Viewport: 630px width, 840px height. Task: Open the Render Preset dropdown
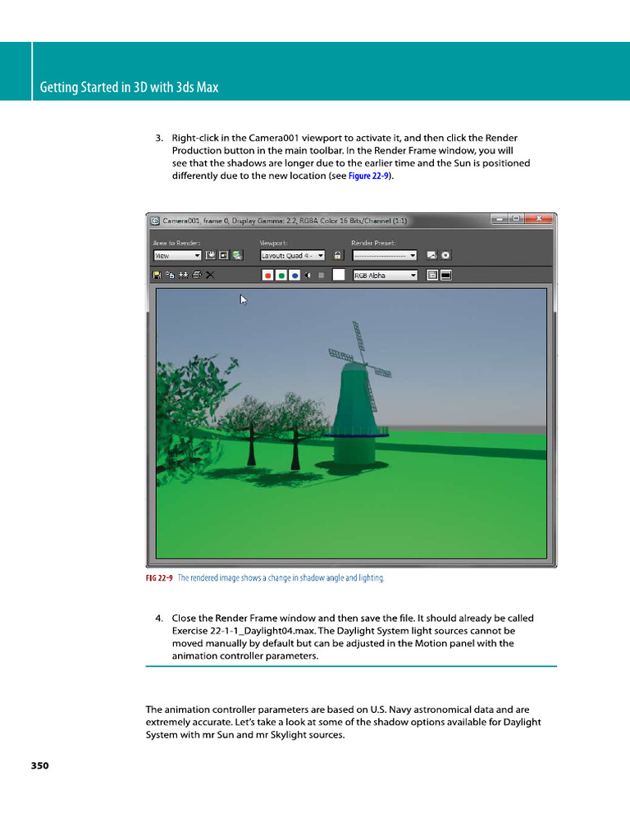[x=385, y=255]
